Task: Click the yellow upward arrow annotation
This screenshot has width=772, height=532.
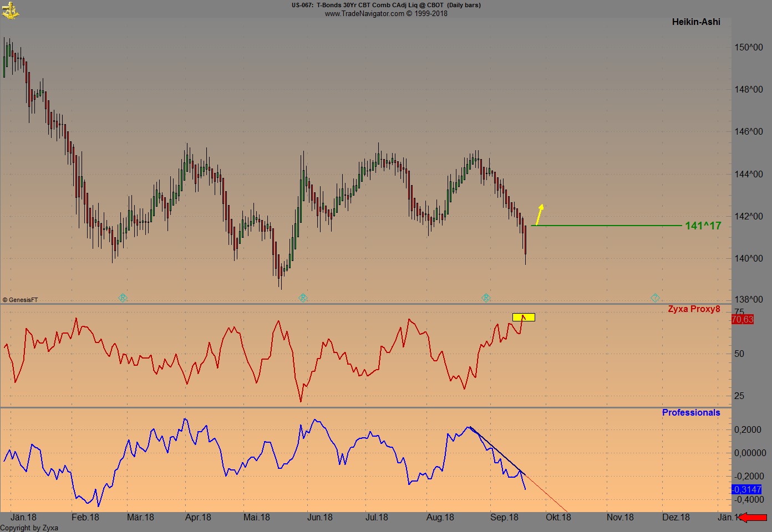Action: click(539, 214)
